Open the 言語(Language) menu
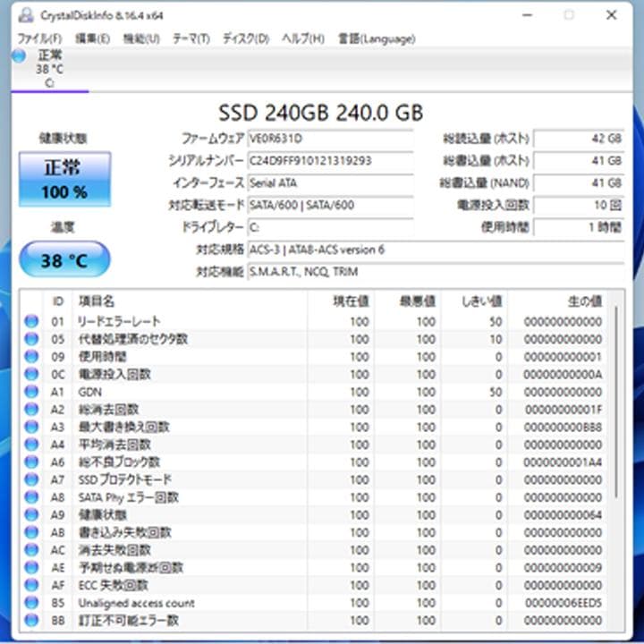This screenshot has height=644, width=644. pos(377,38)
